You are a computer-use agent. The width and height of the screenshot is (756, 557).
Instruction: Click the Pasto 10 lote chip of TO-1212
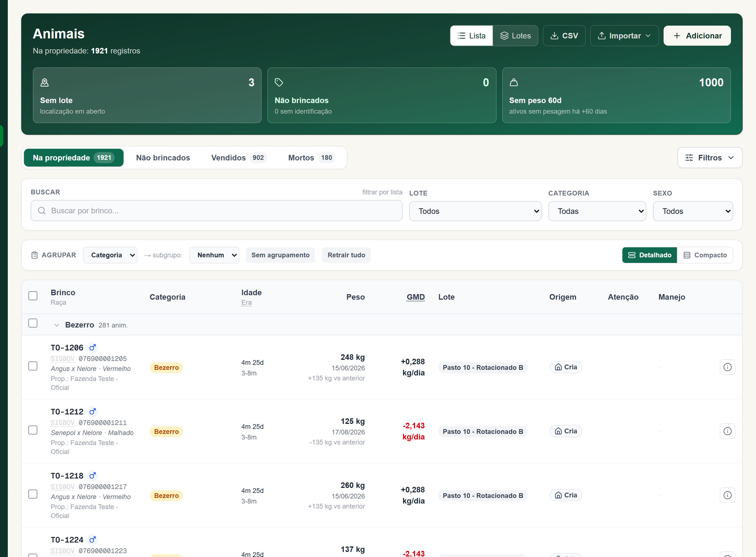tap(483, 432)
